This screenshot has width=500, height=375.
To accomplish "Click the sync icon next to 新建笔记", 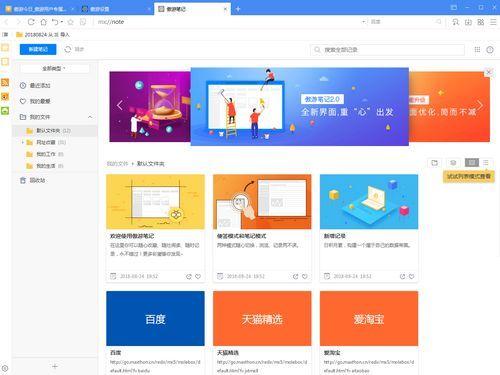I will (68, 49).
